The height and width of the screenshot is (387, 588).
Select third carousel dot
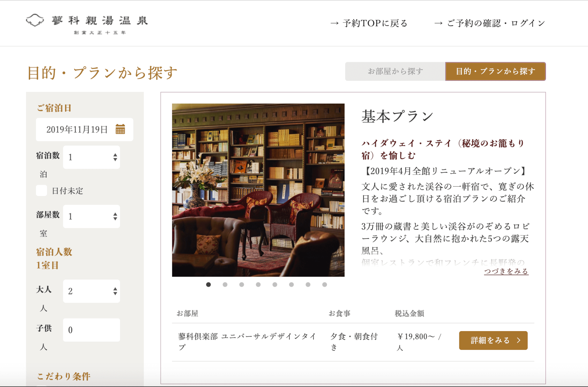[x=242, y=285]
